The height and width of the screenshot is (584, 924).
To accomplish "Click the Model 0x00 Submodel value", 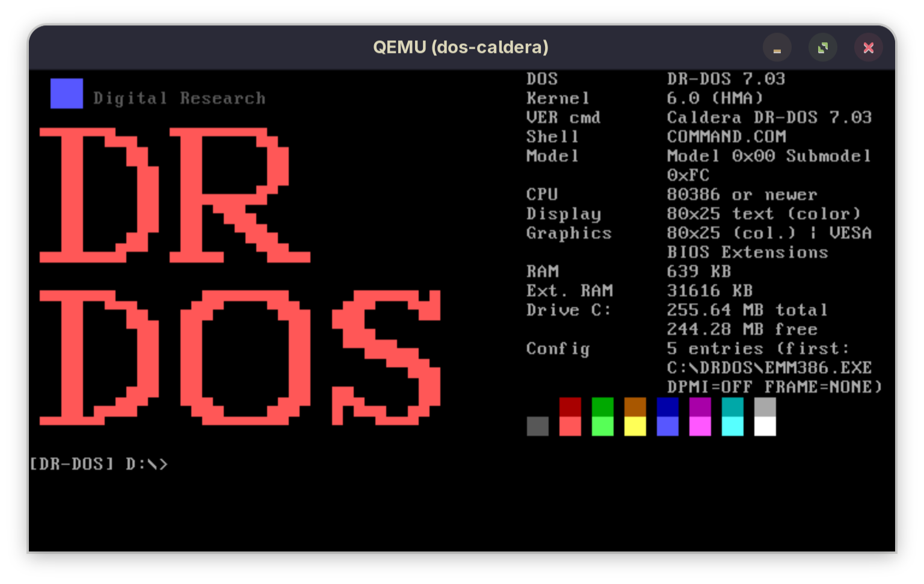I will 769,156.
